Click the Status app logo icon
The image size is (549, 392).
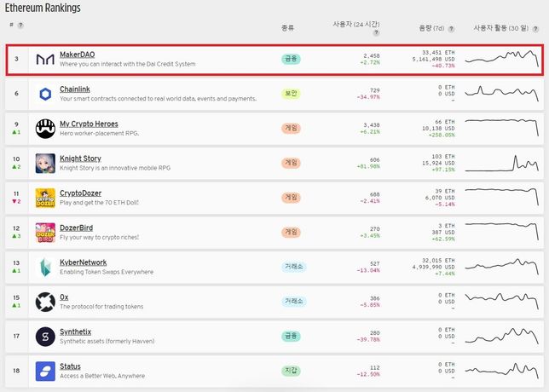[45, 372]
